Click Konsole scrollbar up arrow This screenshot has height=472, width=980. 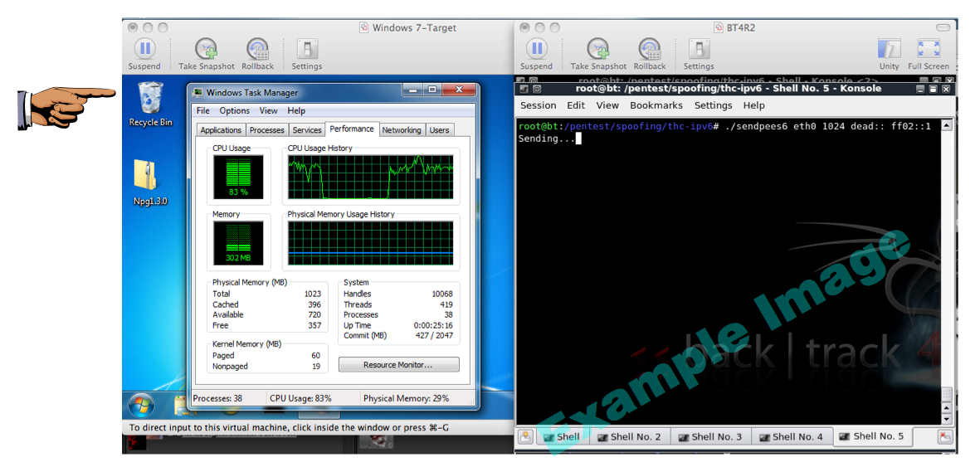pos(946,125)
